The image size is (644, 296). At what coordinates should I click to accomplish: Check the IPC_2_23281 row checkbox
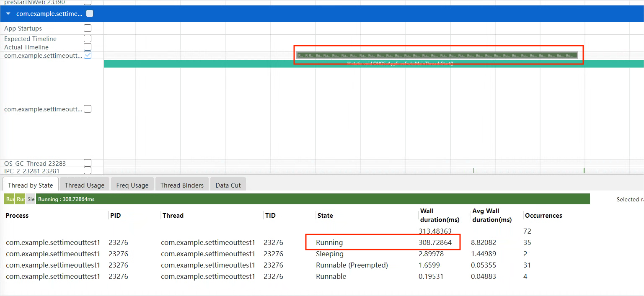pos(88,170)
